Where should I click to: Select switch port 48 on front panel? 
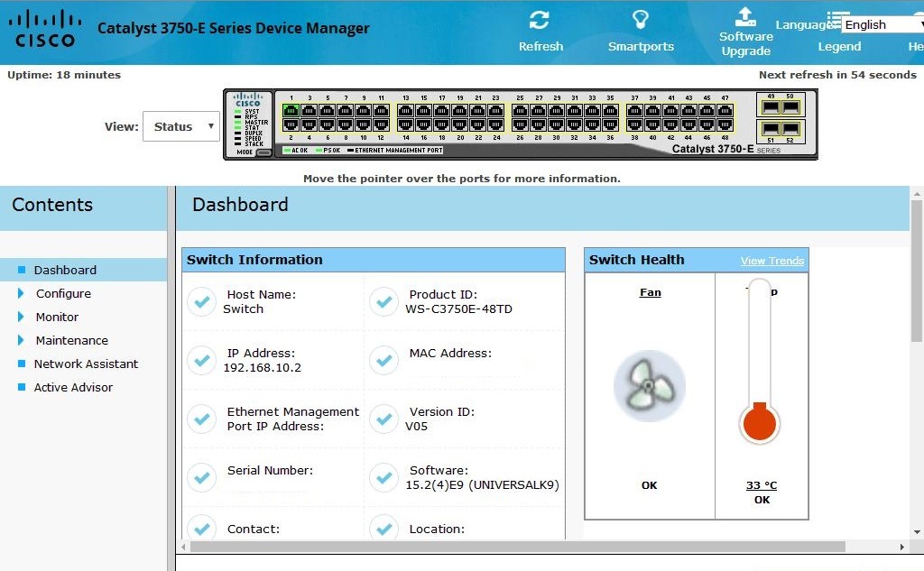(x=725, y=124)
